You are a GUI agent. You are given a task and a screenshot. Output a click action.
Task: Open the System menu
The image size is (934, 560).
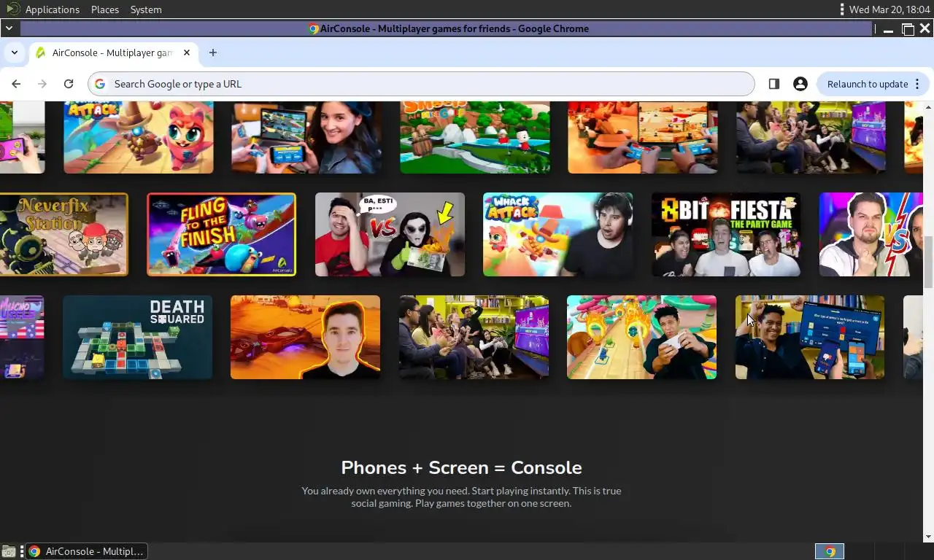tap(146, 9)
